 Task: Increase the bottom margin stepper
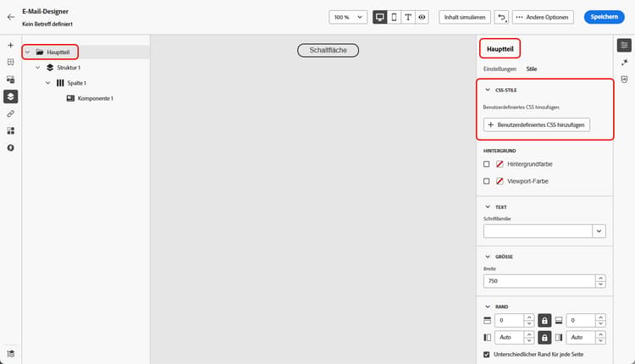pyautogui.click(x=600, y=317)
